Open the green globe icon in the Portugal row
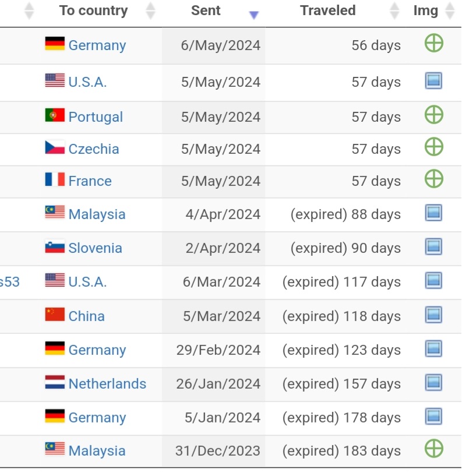This screenshot has height=472, width=476. pyautogui.click(x=434, y=115)
